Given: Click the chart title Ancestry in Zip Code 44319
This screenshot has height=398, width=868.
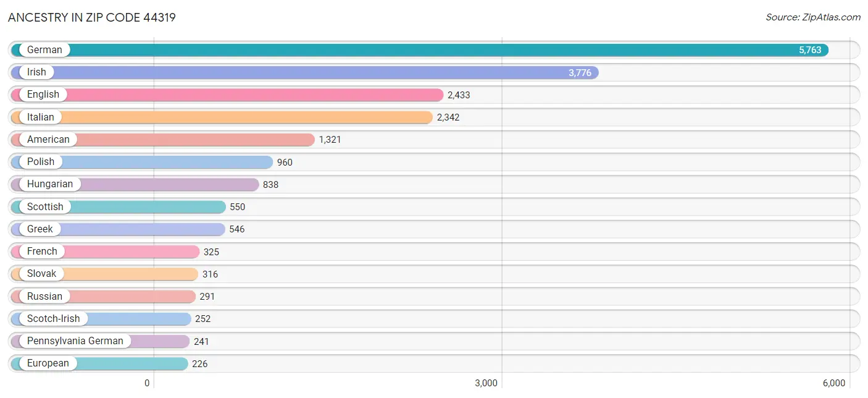Looking at the screenshot, I should tap(92, 17).
